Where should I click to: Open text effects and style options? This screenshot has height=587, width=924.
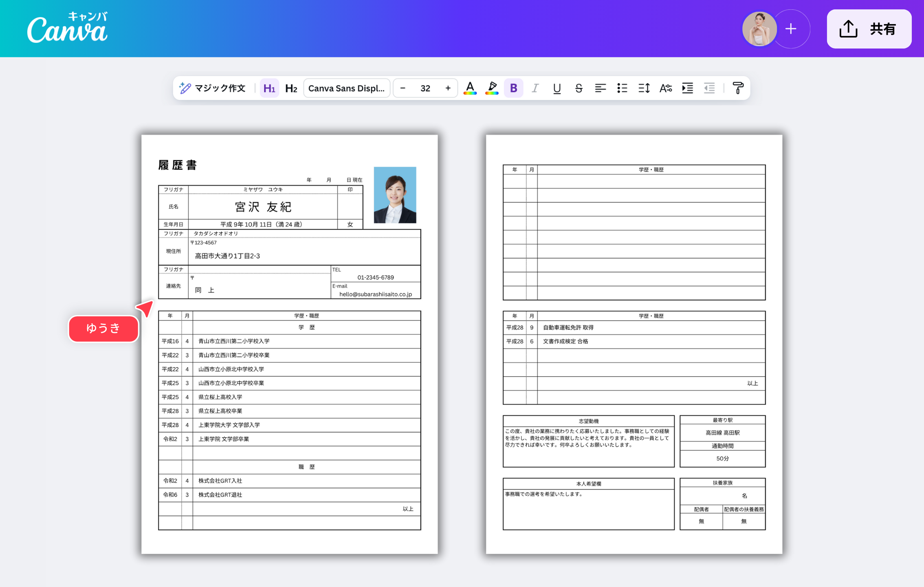point(666,88)
